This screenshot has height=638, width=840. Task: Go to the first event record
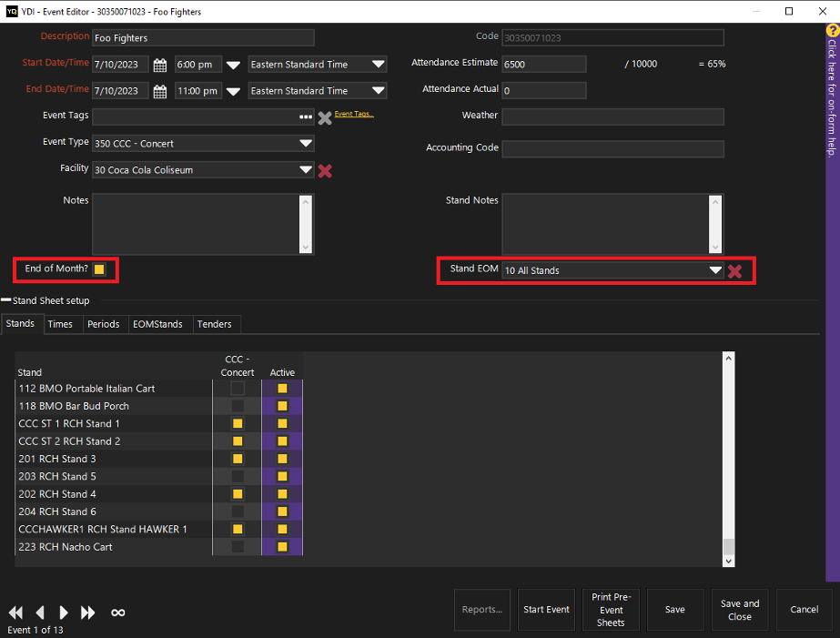point(15,613)
